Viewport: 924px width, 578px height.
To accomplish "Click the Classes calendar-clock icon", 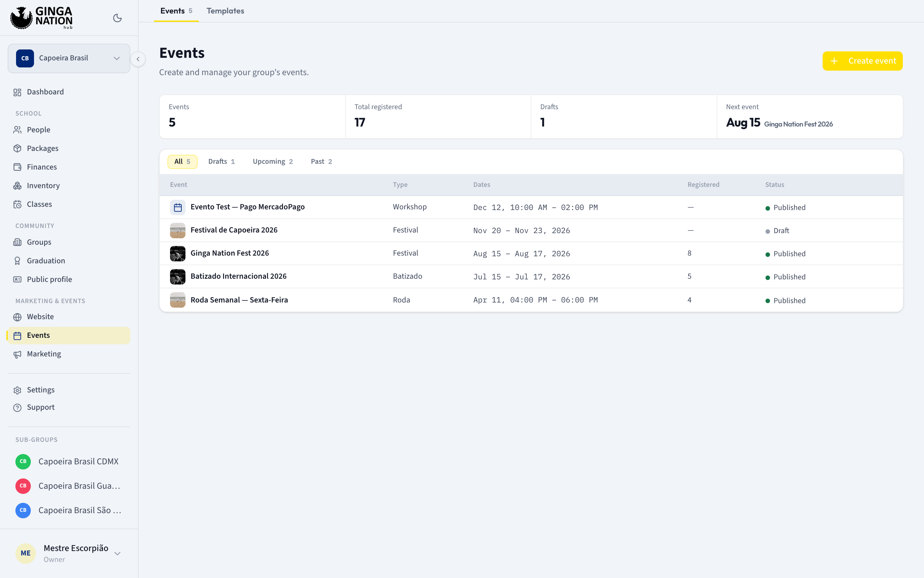I will [17, 204].
